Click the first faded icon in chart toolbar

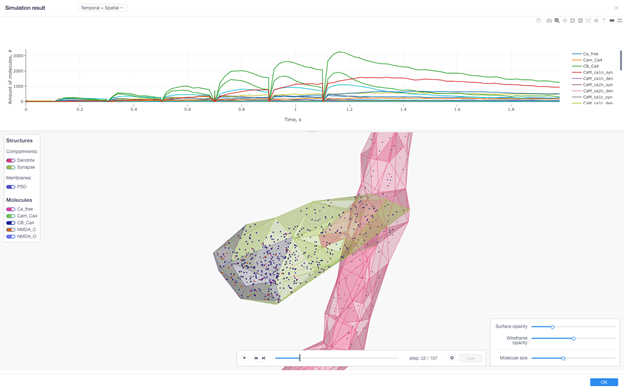pos(539,21)
